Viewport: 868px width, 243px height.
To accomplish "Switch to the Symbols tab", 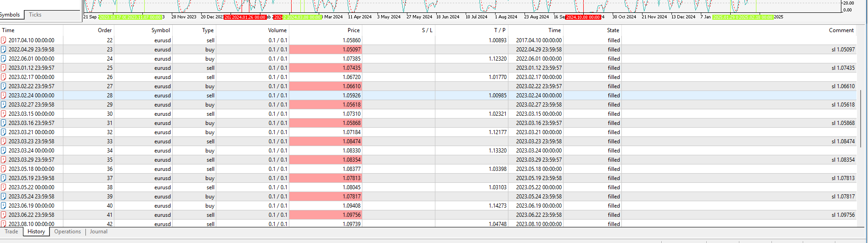I will (x=10, y=15).
